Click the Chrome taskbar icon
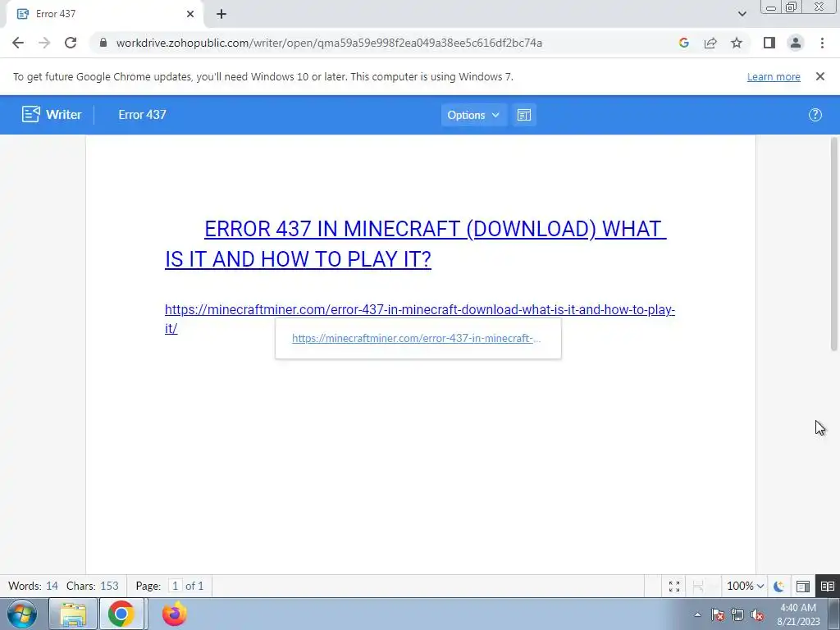840x630 pixels. [x=121, y=614]
